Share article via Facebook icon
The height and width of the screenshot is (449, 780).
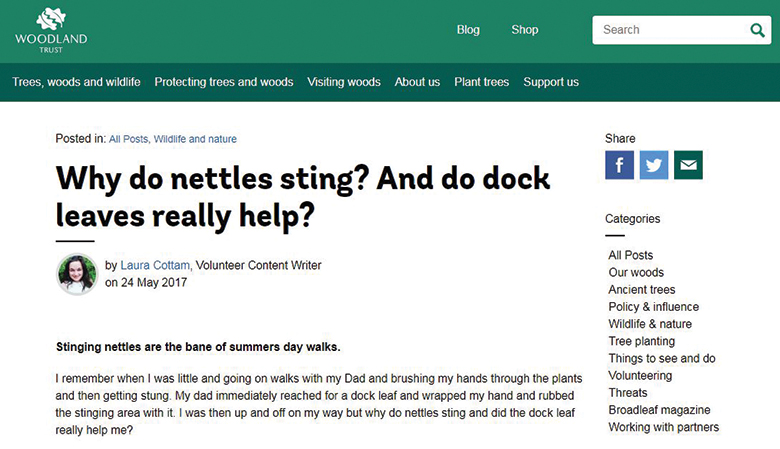619,165
